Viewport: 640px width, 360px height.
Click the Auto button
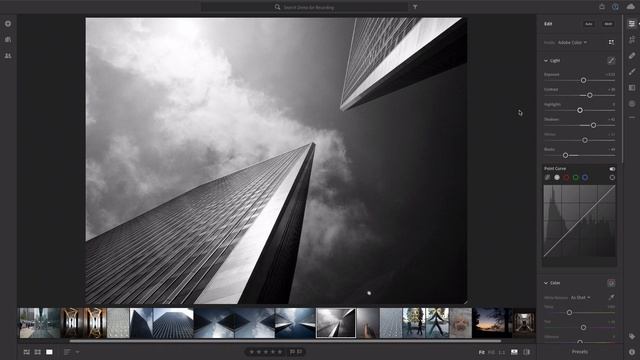(x=589, y=24)
